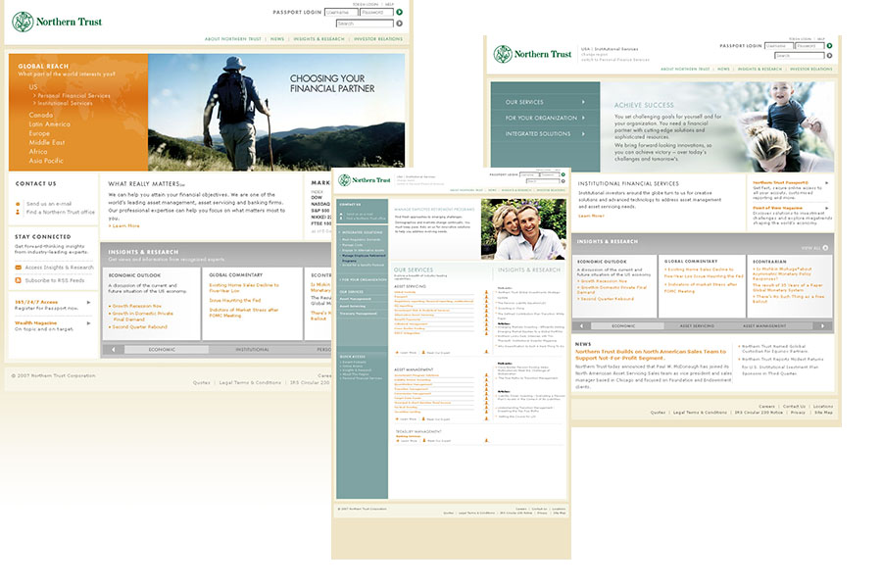Image resolution: width=882 pixels, height=588 pixels.
Task: Click login go button on center page
Action: [x=563, y=175]
